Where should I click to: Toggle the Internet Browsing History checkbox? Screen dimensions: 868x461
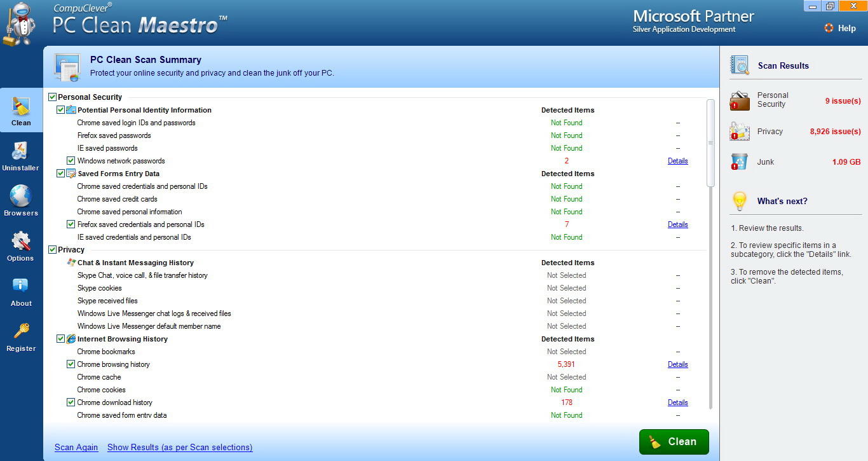click(x=61, y=339)
